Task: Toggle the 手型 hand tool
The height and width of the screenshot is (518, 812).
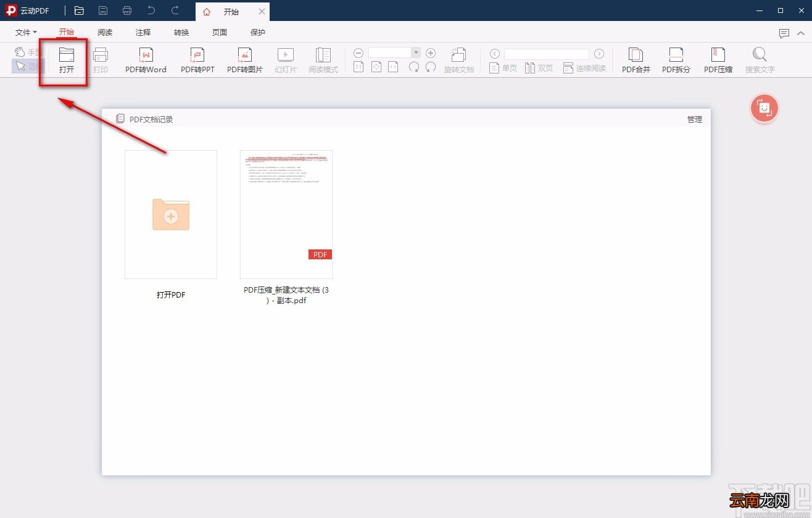Action: coord(28,52)
